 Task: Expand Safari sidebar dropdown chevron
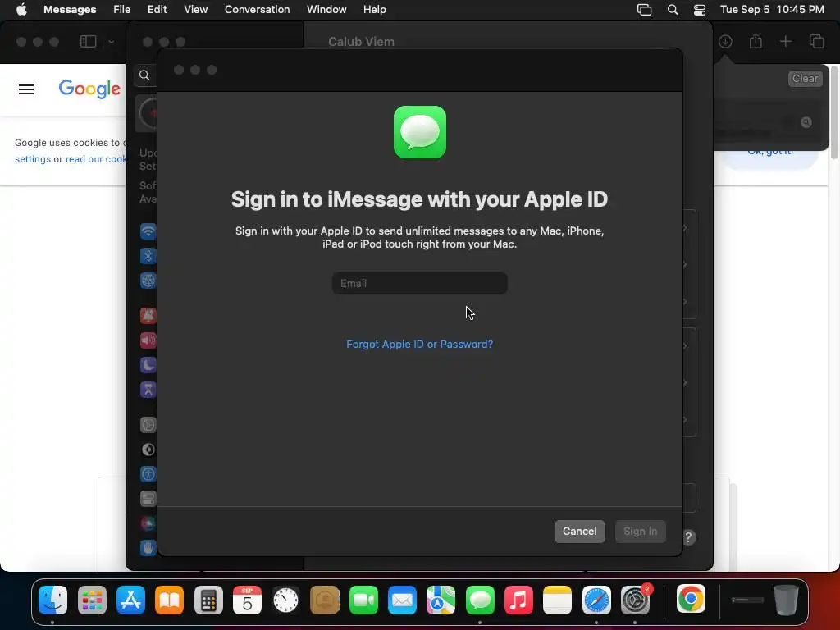(111, 41)
